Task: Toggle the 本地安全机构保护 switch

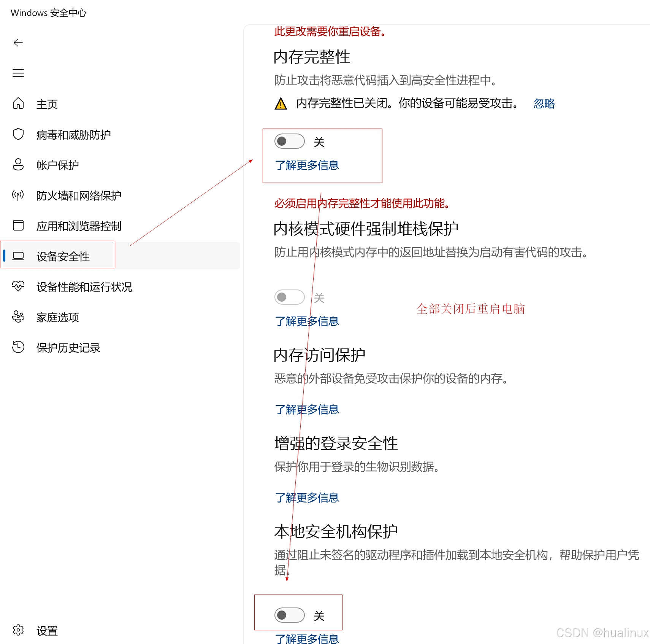Action: [x=290, y=615]
